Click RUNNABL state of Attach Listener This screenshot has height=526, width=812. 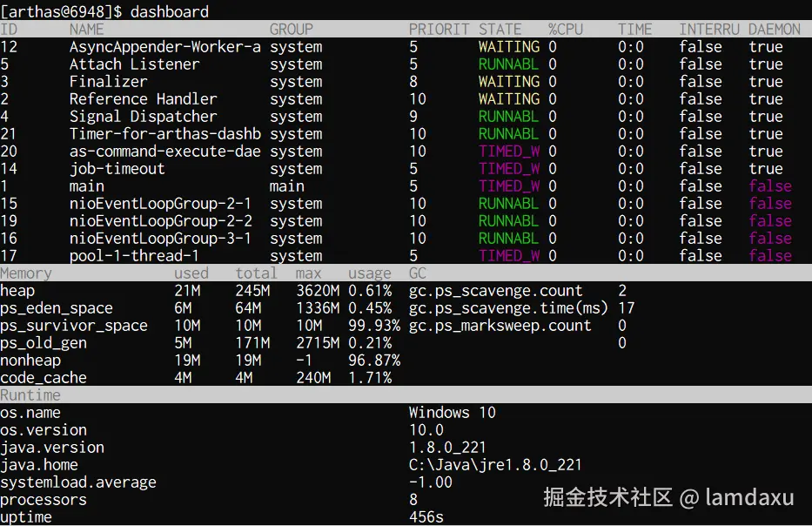tap(508, 64)
